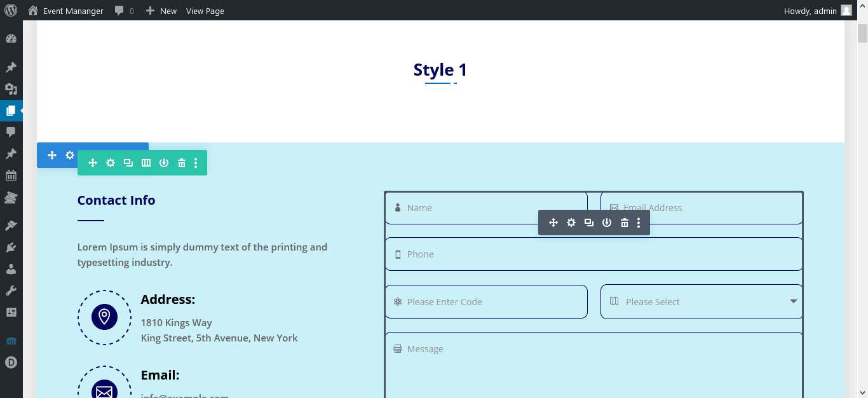This screenshot has height=398, width=868.
Task: Focus the Name input field
Action: (x=486, y=208)
